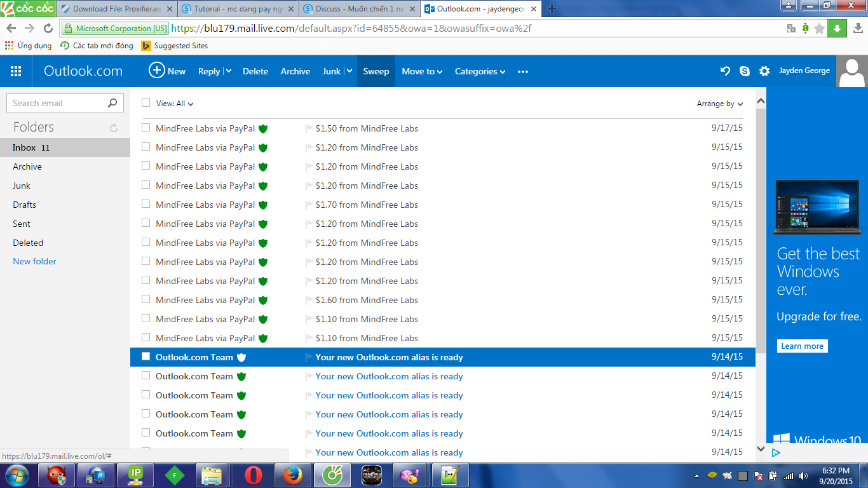The image size is (868, 488).
Task: Click Learn more in Windows ad
Action: pos(802,346)
